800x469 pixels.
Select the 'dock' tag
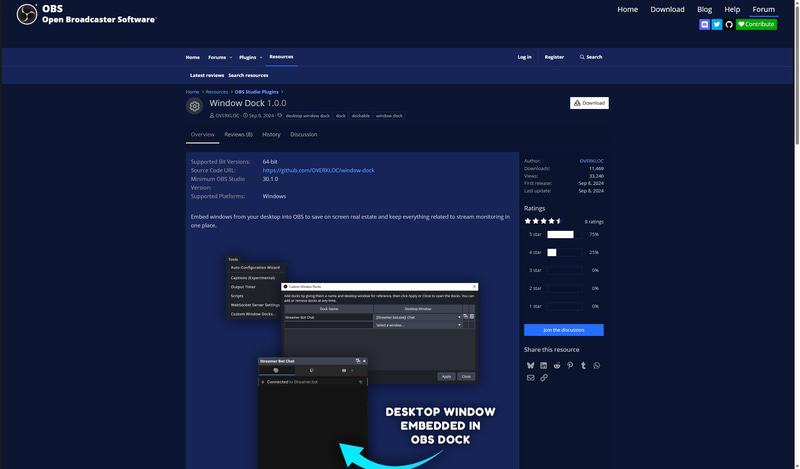(340, 116)
